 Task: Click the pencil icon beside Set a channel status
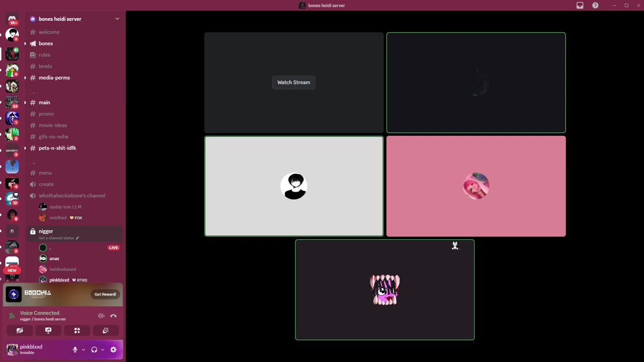pyautogui.click(x=77, y=238)
